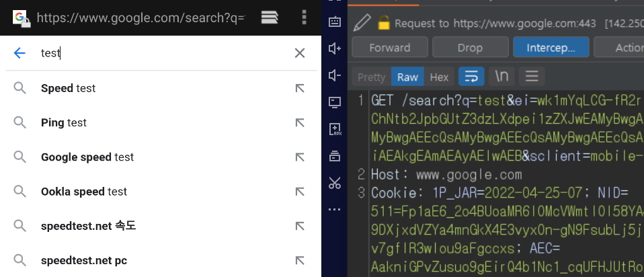This screenshot has height=277, width=644.
Task: Forward the intercepted request
Action: (390, 47)
